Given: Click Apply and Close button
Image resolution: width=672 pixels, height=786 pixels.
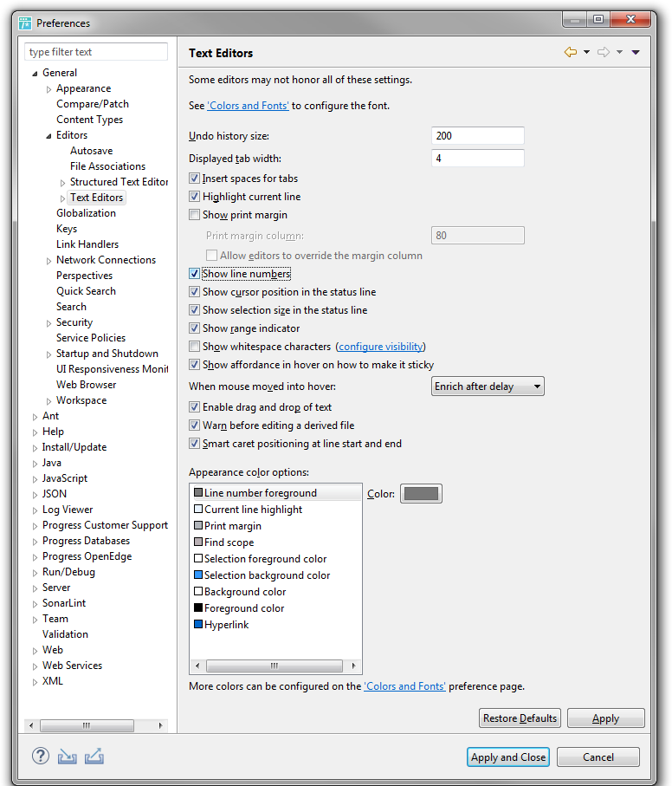Looking at the screenshot, I should pyautogui.click(x=508, y=757).
